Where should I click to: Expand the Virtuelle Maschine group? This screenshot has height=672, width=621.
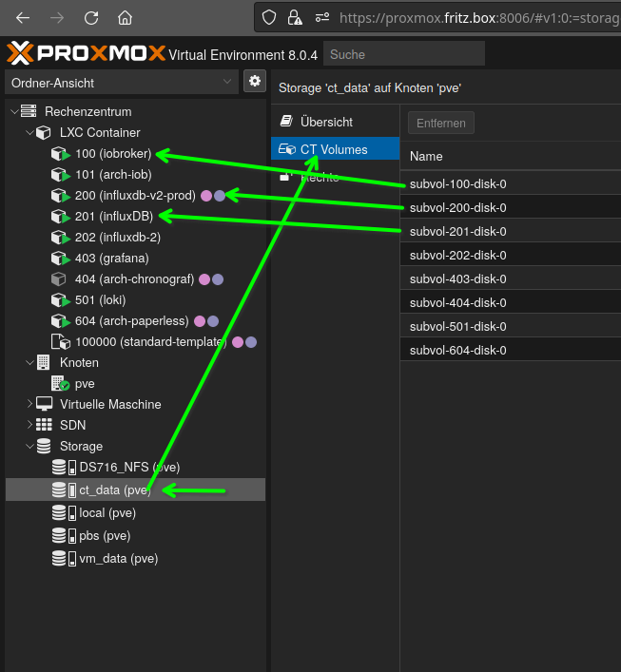(29, 404)
